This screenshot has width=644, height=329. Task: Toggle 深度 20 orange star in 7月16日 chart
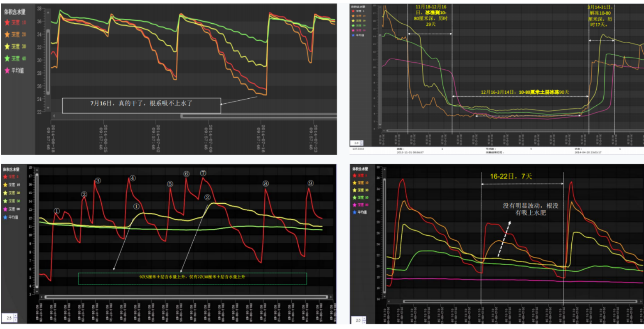click(7, 34)
